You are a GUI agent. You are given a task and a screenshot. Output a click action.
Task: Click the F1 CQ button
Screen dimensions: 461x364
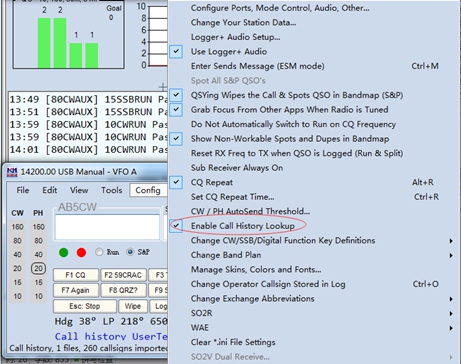[76, 275]
